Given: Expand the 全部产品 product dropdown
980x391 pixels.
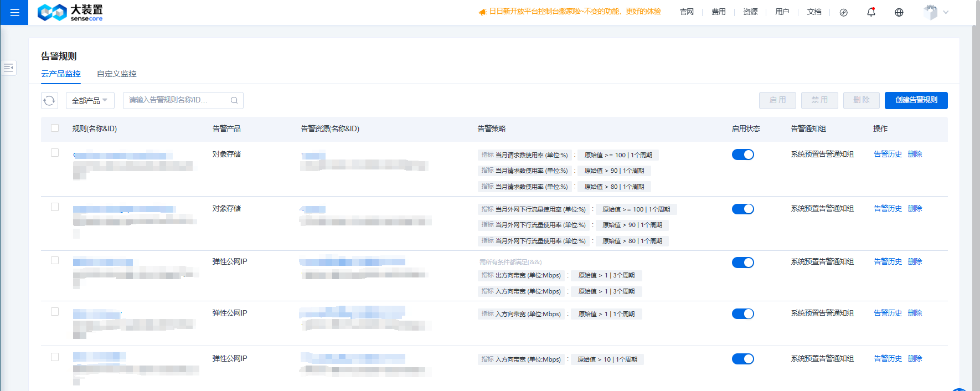Looking at the screenshot, I should [x=90, y=100].
